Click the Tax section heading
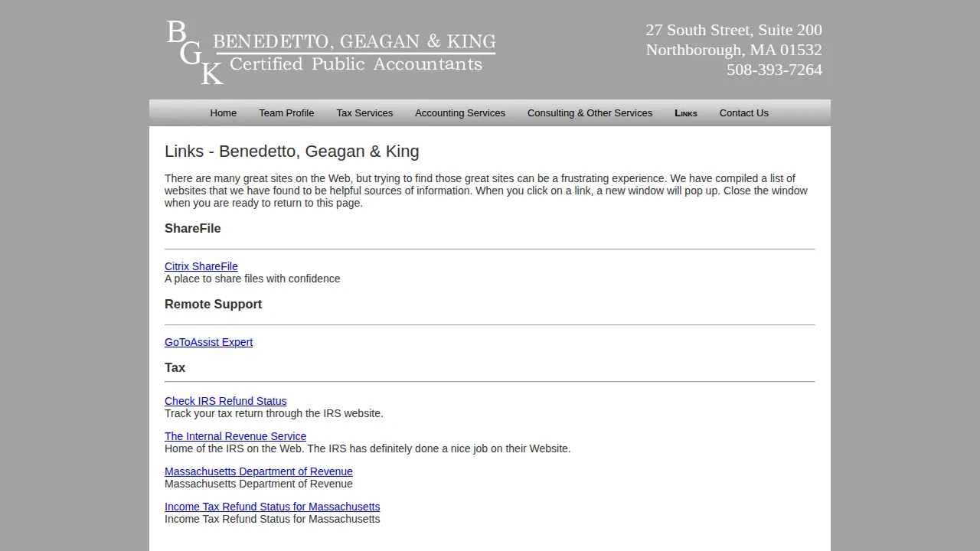The image size is (980, 551). click(x=175, y=368)
